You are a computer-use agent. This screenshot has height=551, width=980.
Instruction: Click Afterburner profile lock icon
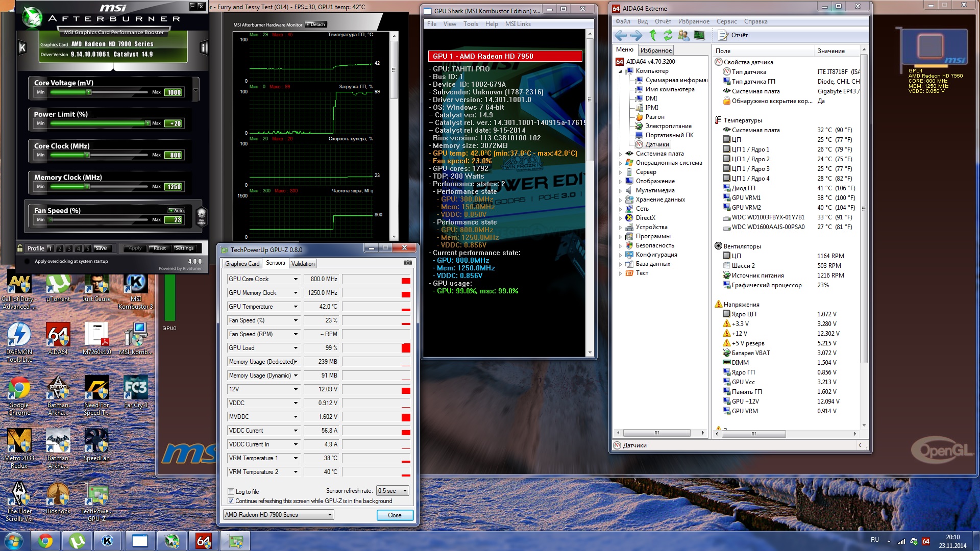20,248
